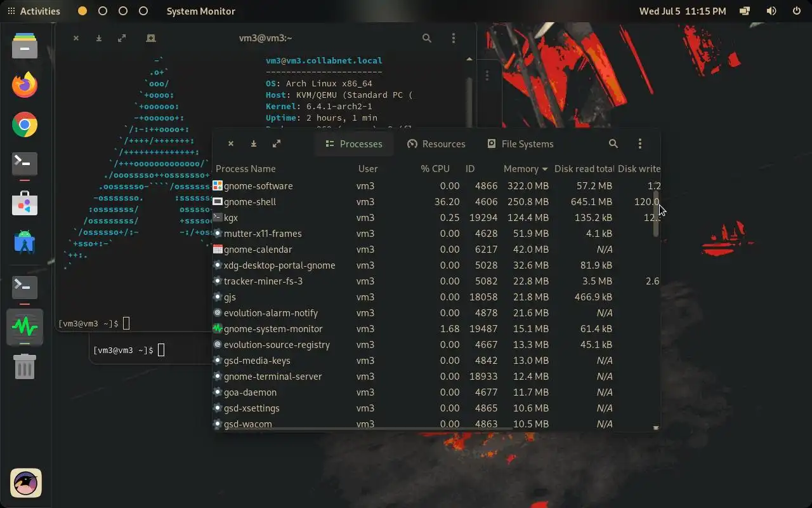Viewport: 812px width, 508px height.
Task: Select the xdg-desktop-portal-gnome process row
Action: point(436,265)
